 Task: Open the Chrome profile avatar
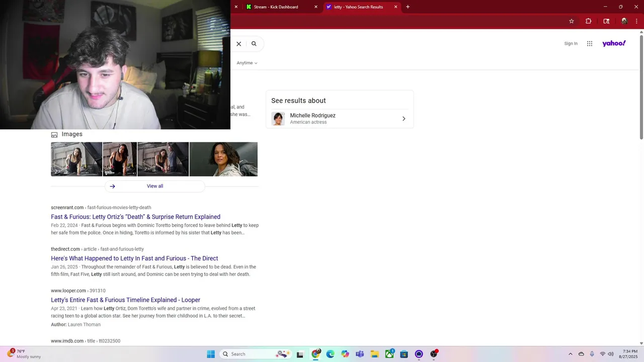tap(624, 21)
